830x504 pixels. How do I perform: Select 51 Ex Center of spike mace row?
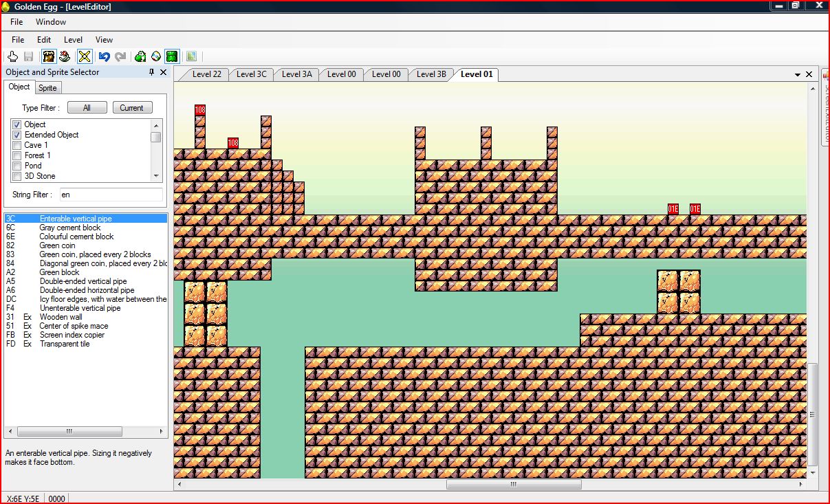click(85, 326)
